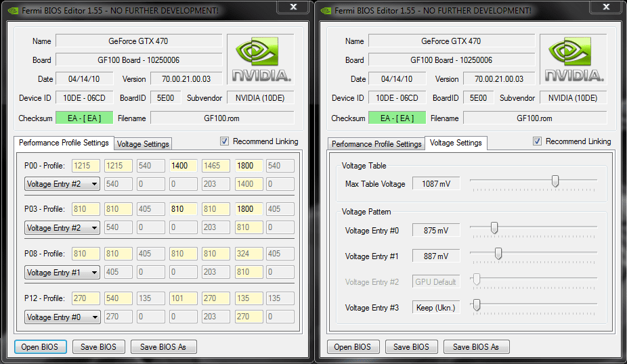Click the NVIDIA logo in the left window
The width and height of the screenshot is (627, 364).
pyautogui.click(x=261, y=59)
